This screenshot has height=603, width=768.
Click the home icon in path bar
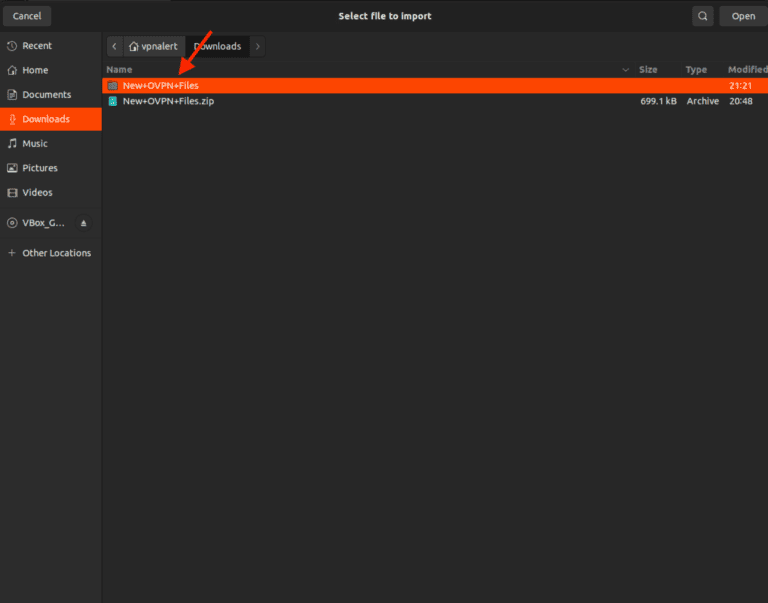point(134,47)
